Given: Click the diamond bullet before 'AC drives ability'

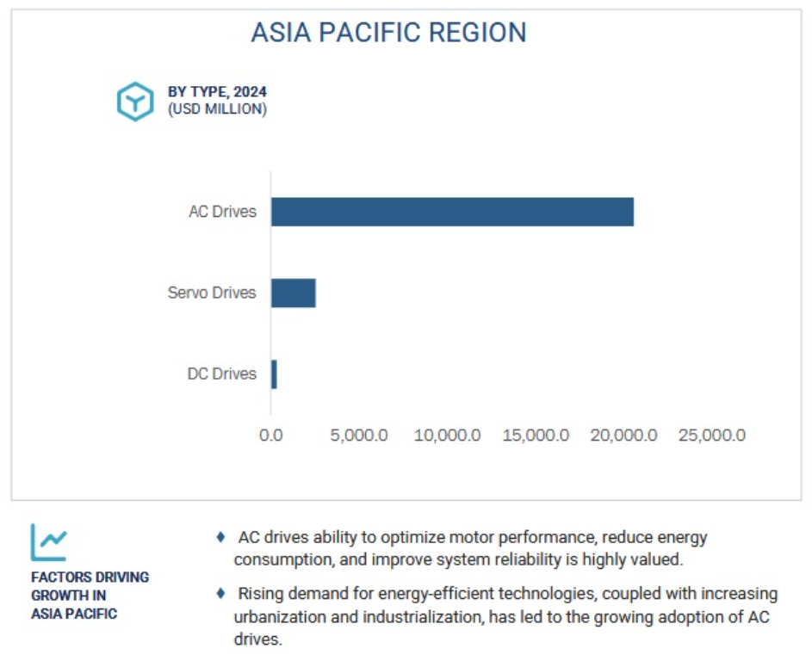Looking at the screenshot, I should point(221,537).
